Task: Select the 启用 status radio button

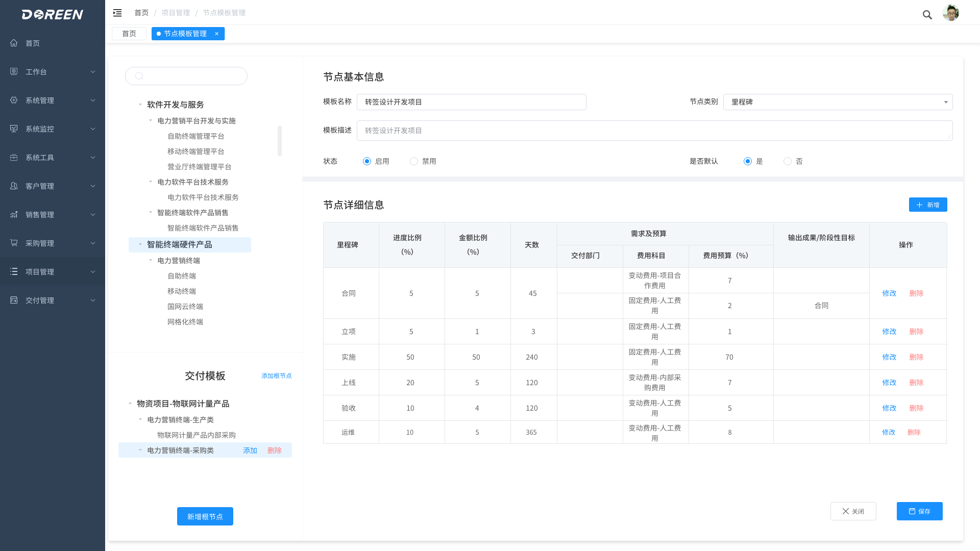Action: [367, 161]
